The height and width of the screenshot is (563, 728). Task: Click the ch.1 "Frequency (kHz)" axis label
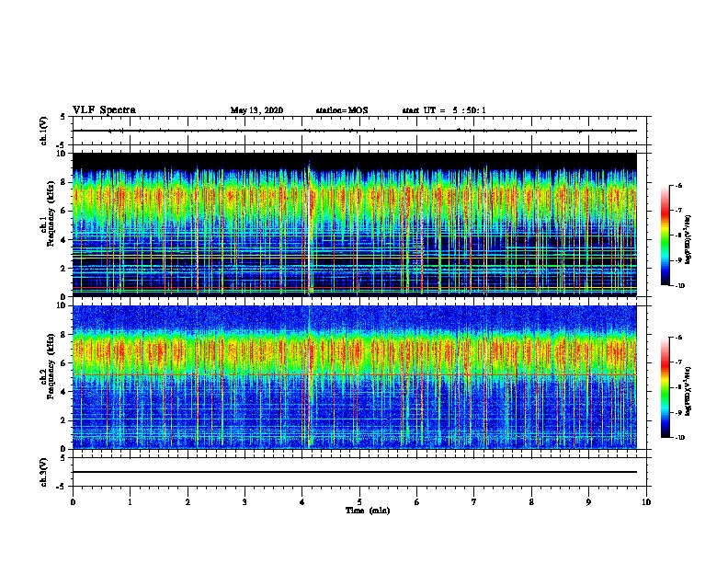click(51, 214)
